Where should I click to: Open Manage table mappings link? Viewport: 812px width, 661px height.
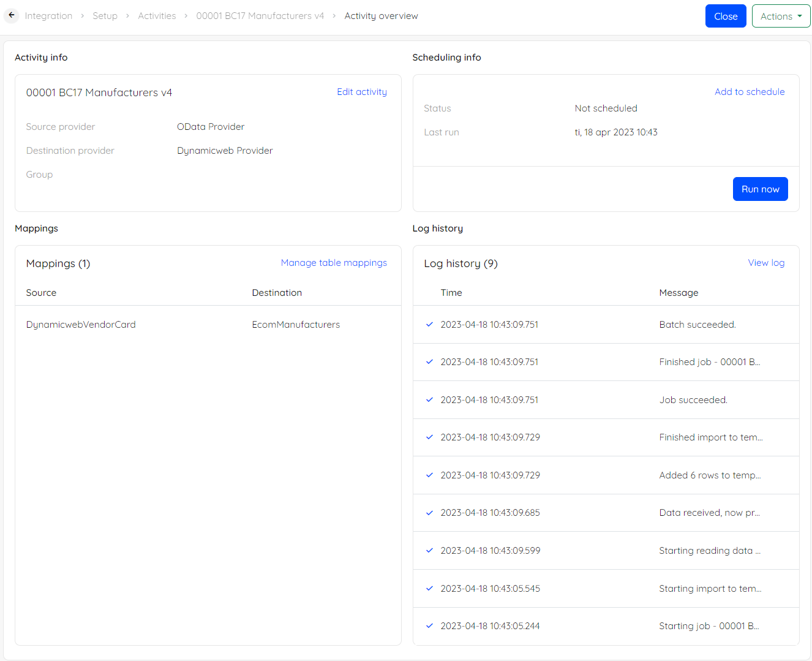(x=334, y=263)
